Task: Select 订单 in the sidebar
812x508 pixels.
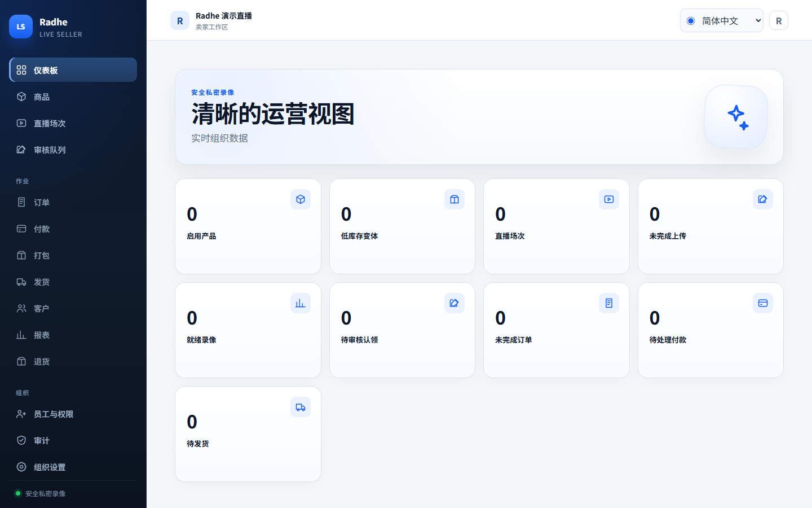Action: [x=73, y=202]
